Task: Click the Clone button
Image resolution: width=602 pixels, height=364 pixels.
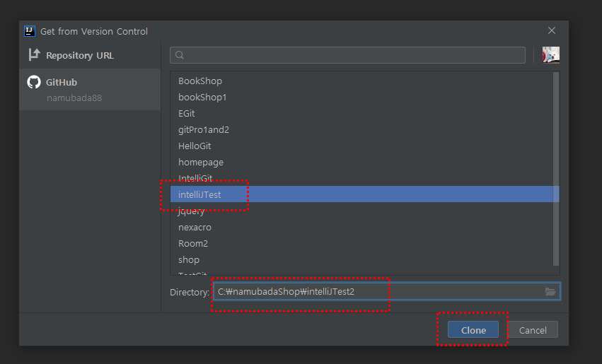Action: pyautogui.click(x=473, y=330)
